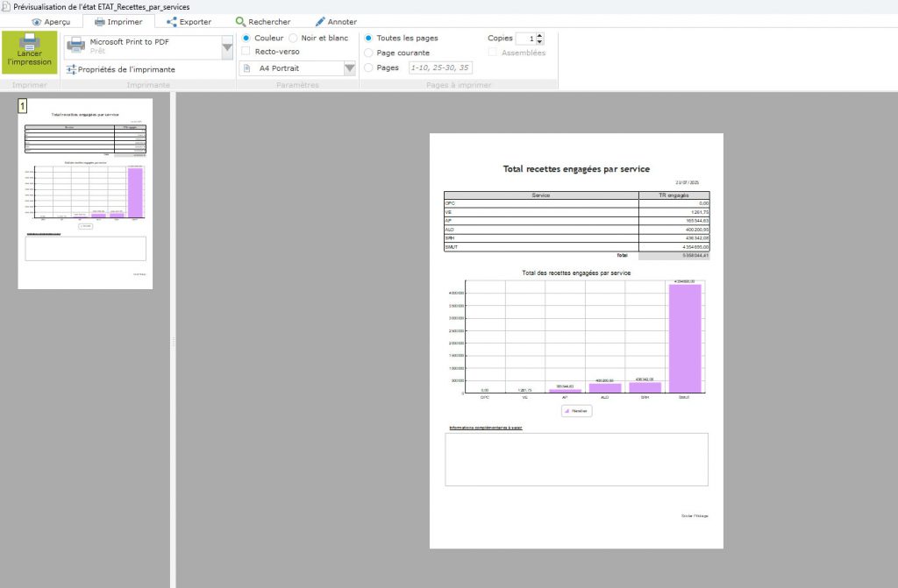The image size is (898, 588).
Task: Select the Noir et blanc option
Action: [294, 39]
